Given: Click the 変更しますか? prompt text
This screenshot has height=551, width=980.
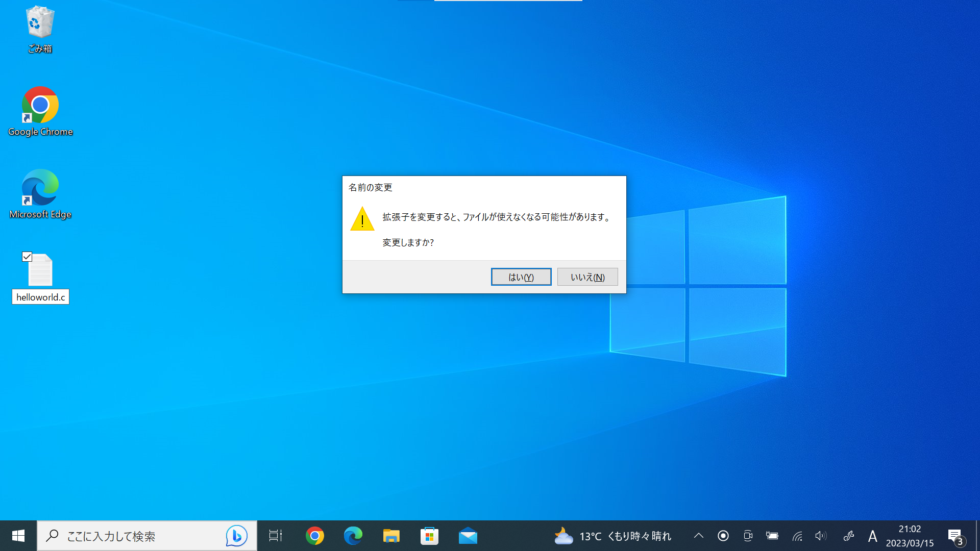Looking at the screenshot, I should tap(408, 242).
